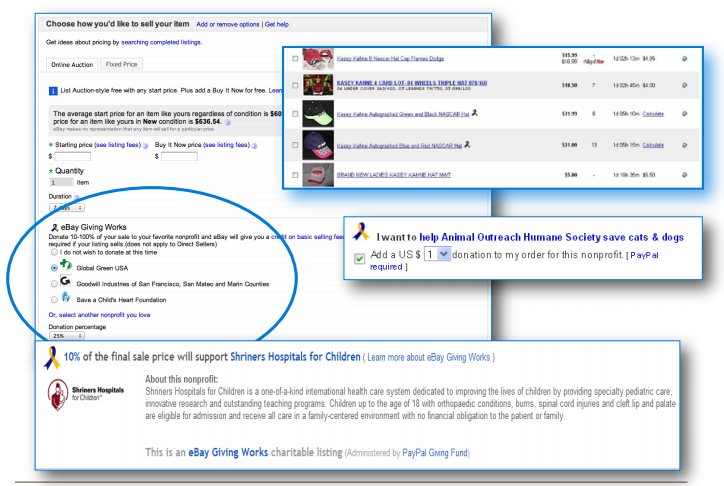Click row-end icon for Green and Black Hat

coord(684,114)
